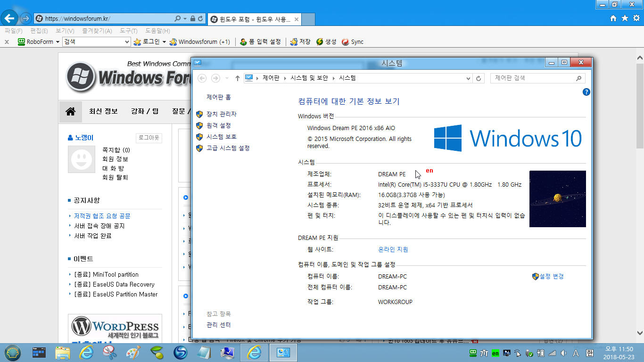This screenshot has width=644, height=362.
Task: Expand the address bar history dropdown in System window
Action: pos(468,78)
